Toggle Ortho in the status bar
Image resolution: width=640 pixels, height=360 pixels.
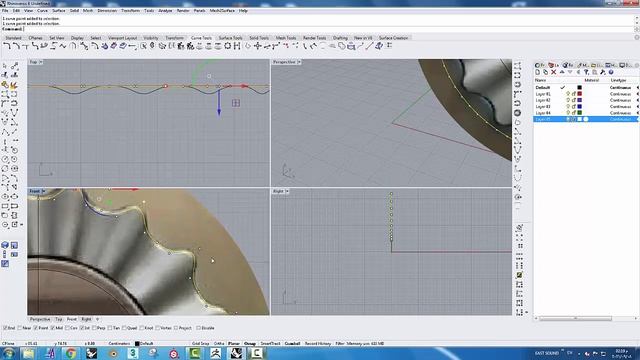(x=219, y=344)
